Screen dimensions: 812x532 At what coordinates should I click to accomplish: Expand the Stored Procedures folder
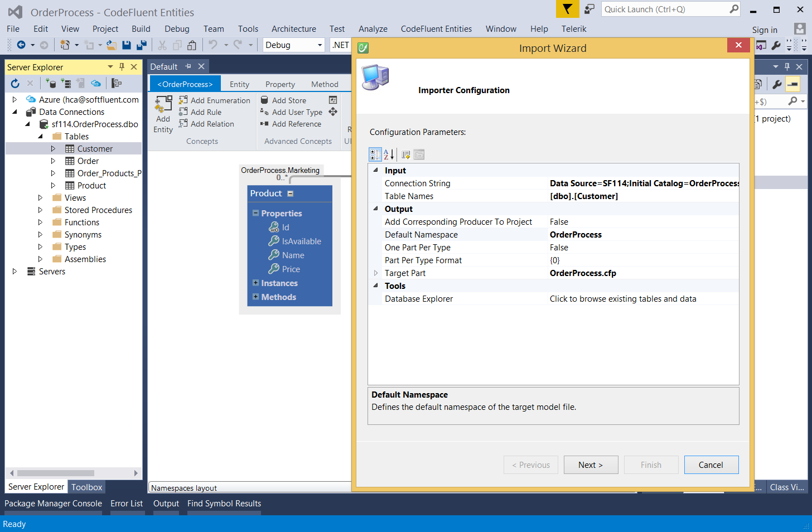pos(40,210)
